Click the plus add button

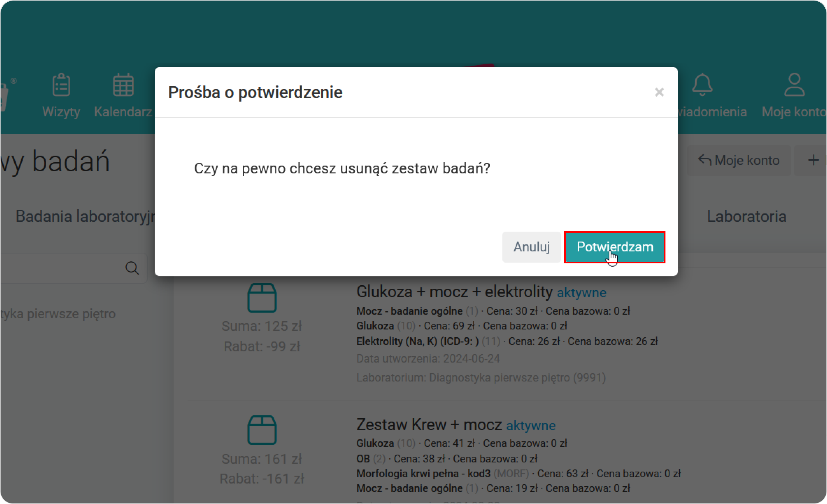(x=813, y=160)
